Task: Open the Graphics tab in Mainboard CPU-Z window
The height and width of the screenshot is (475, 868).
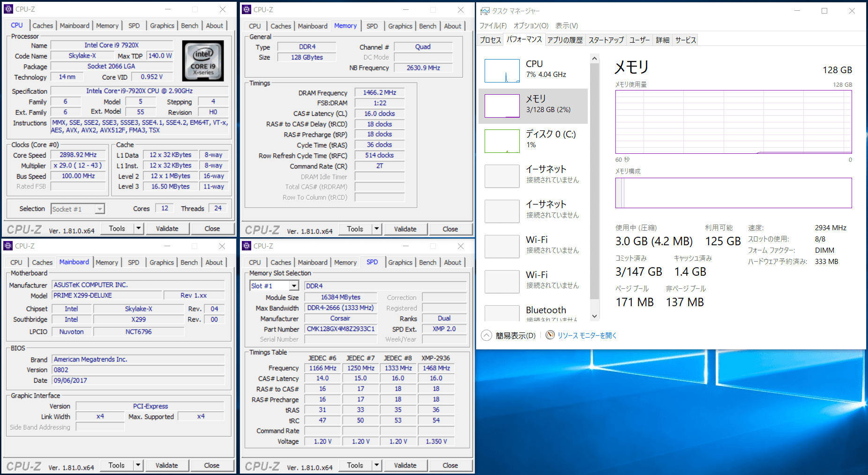Action: (x=162, y=263)
